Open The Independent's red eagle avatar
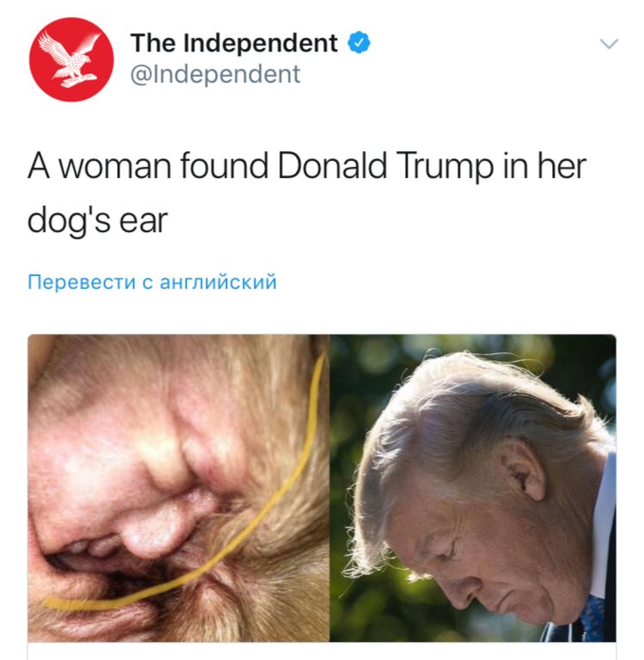644x660 pixels. 71,59
